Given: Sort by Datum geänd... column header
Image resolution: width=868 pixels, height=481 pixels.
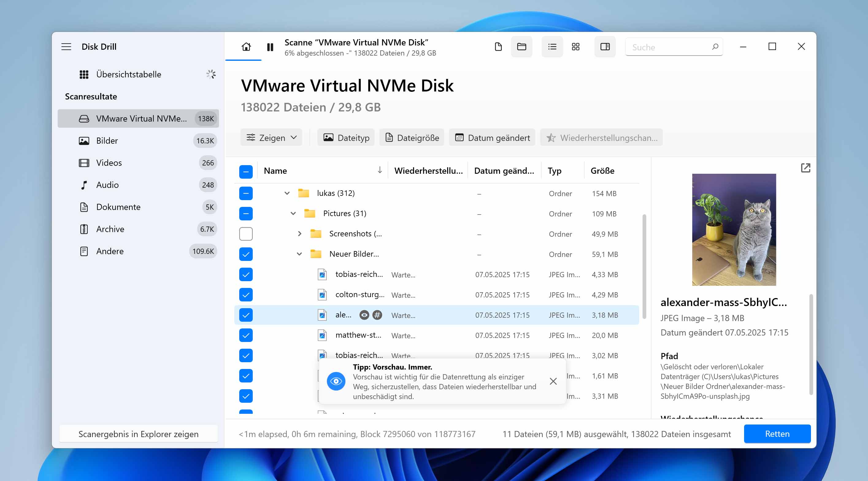Looking at the screenshot, I should [504, 171].
